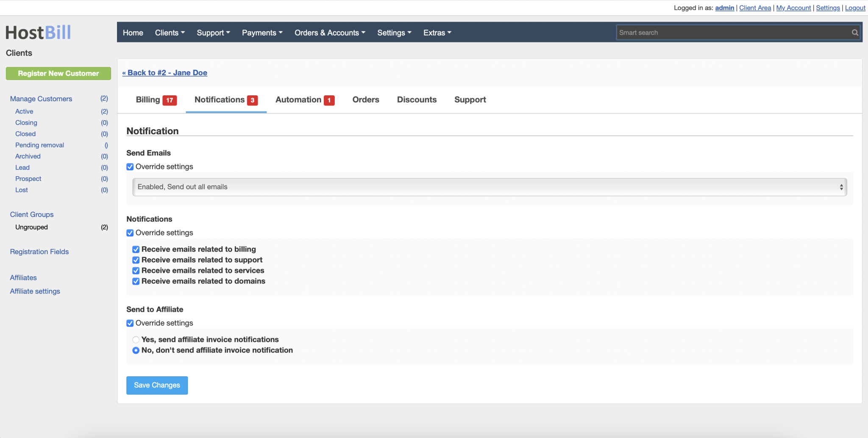868x438 pixels.
Task: Click the Logout link
Action: (855, 8)
